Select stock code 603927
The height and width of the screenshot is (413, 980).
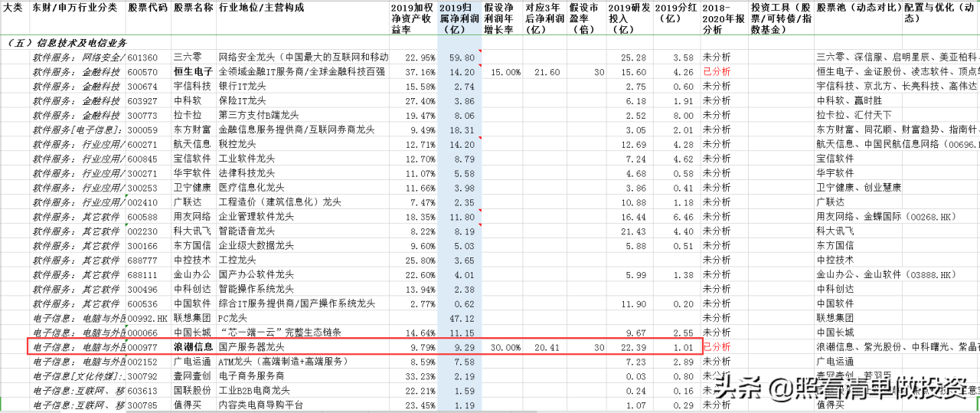[143, 100]
